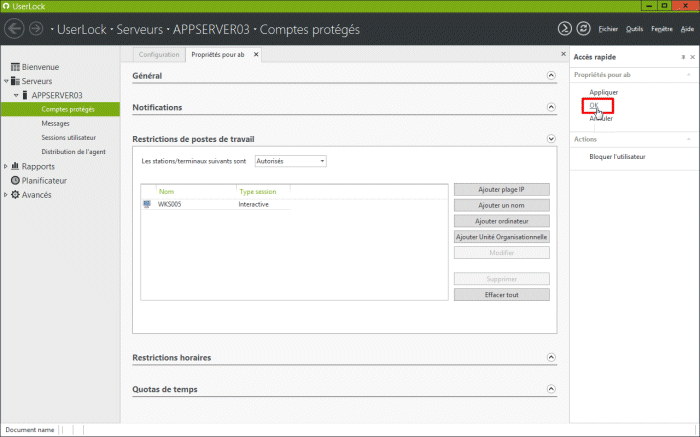The height and width of the screenshot is (437, 700).
Task: Select the Propriétés pour ab tab
Action: (x=218, y=54)
